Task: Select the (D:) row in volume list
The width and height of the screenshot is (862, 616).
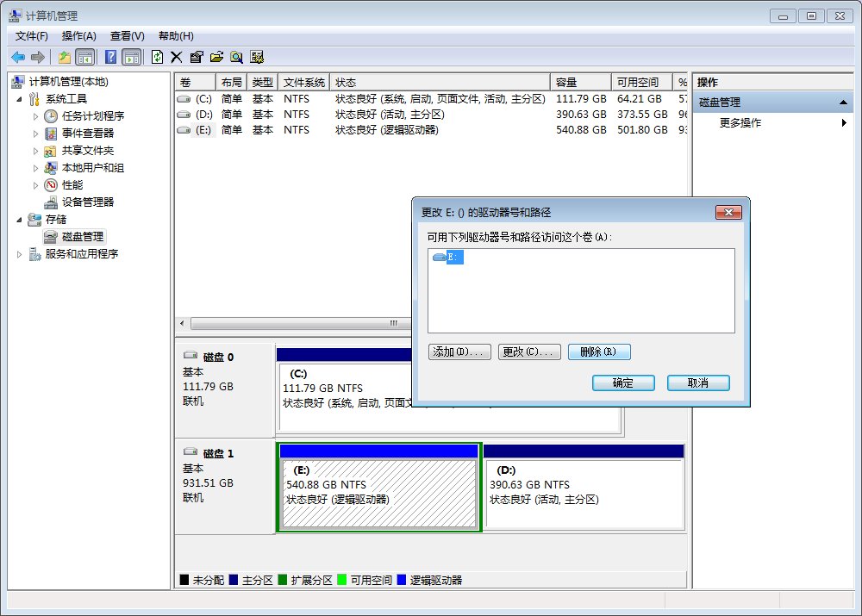Action: click(x=430, y=115)
